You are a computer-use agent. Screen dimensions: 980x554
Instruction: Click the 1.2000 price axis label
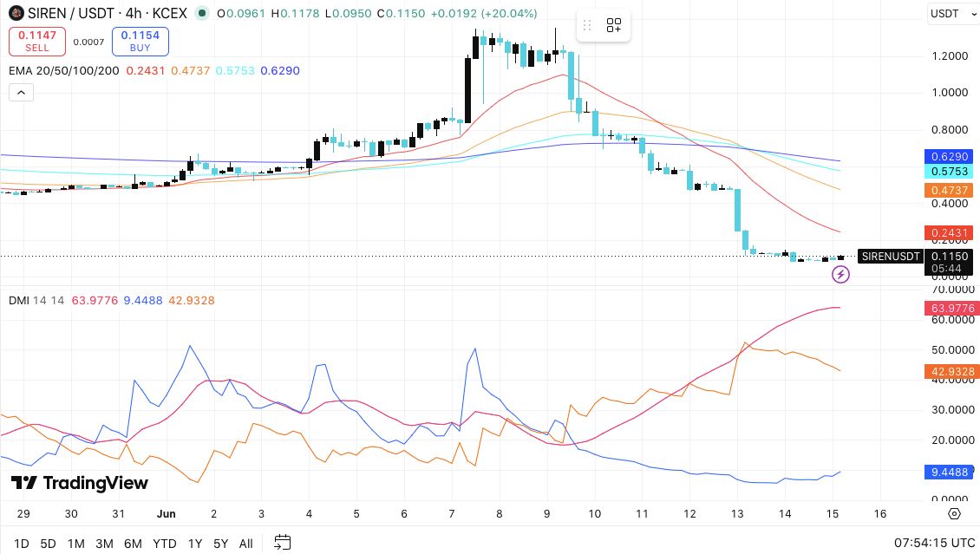(x=950, y=56)
